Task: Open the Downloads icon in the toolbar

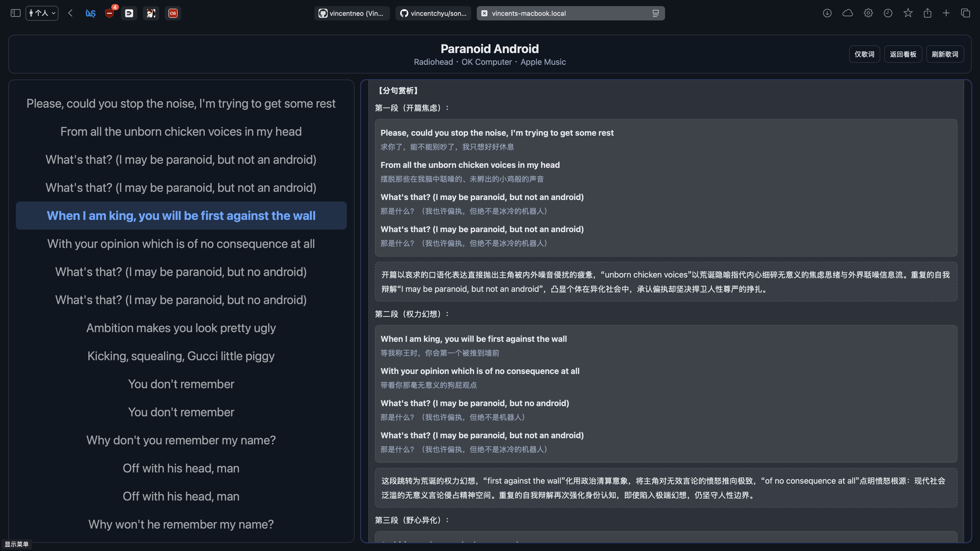Action: click(827, 13)
